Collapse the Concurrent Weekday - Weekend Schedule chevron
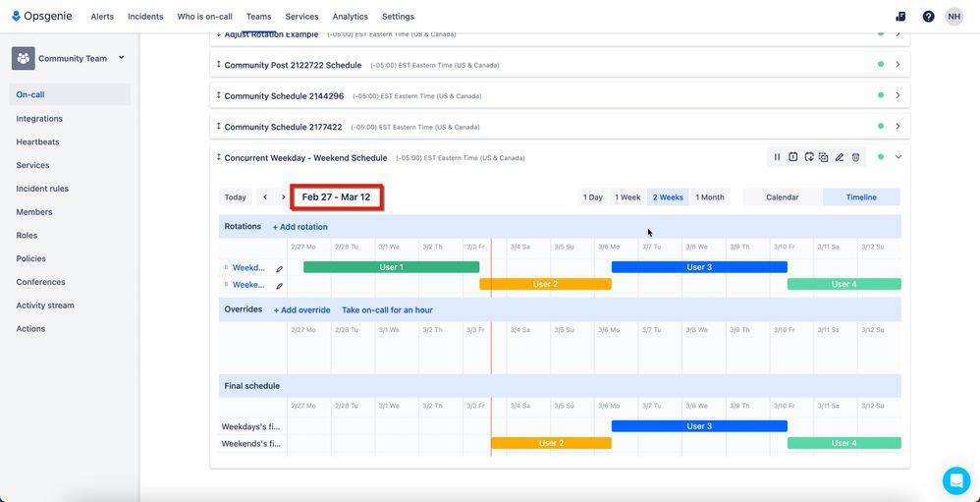The image size is (980, 502). tap(898, 157)
